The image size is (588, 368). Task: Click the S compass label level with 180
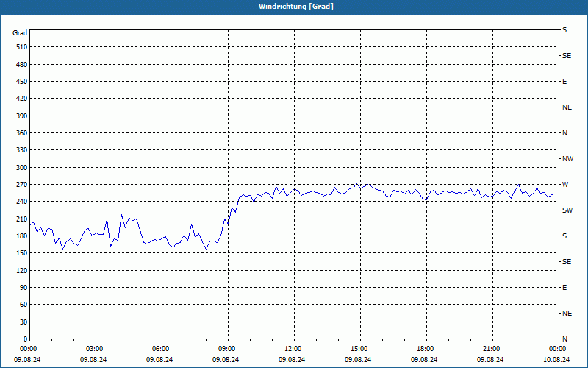564,236
